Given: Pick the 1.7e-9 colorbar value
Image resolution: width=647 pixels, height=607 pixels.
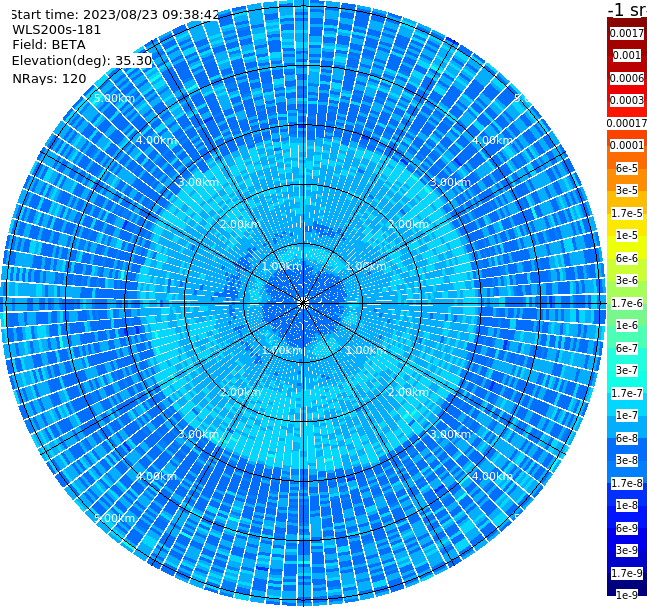Looking at the screenshot, I should (627, 573).
